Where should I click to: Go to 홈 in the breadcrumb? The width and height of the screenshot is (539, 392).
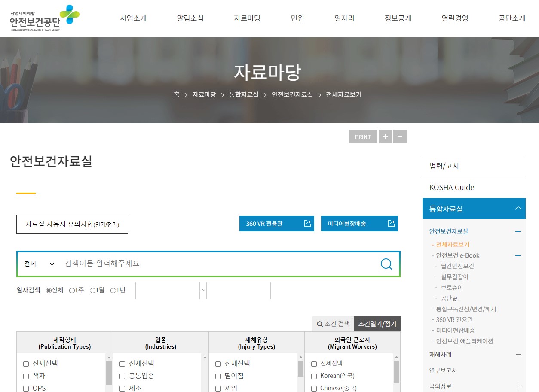177,94
